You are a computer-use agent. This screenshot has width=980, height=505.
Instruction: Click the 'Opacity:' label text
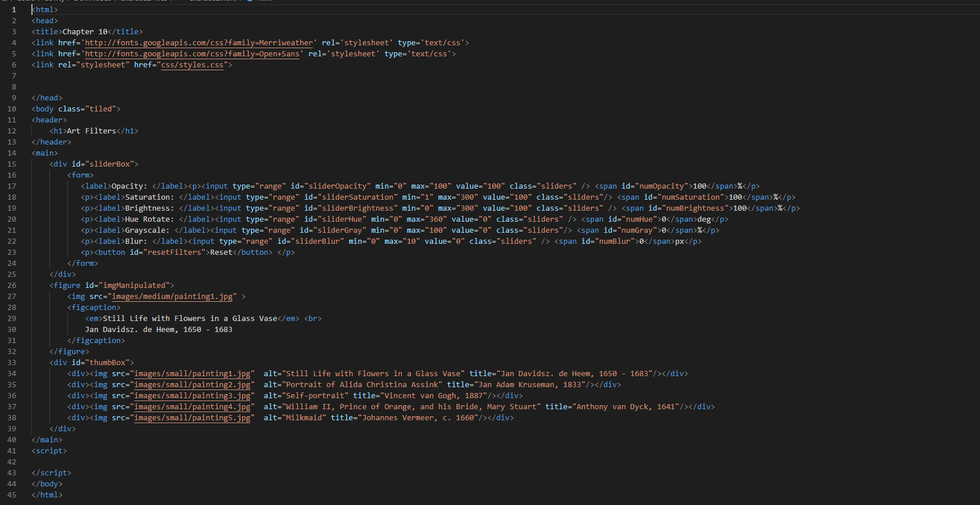click(x=129, y=186)
